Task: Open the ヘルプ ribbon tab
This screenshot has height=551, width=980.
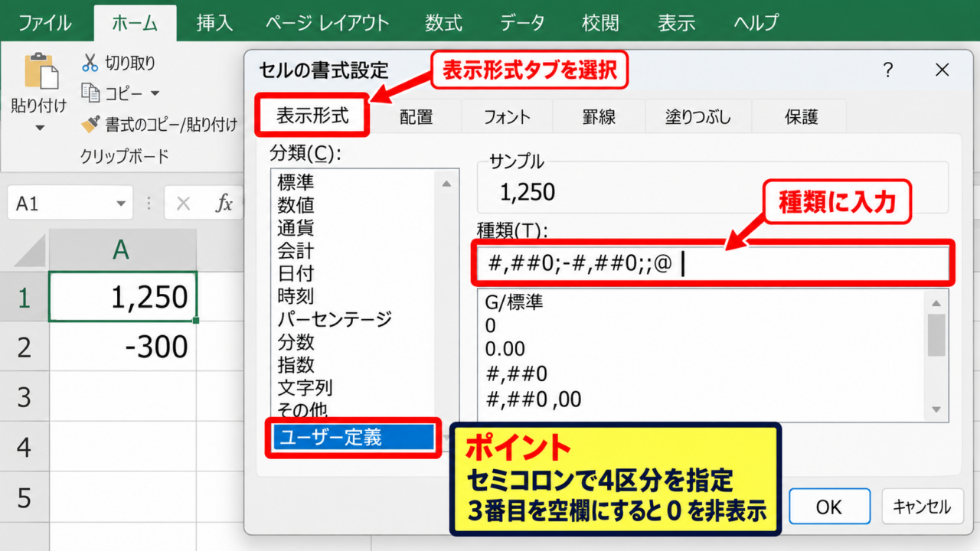Action: [756, 23]
